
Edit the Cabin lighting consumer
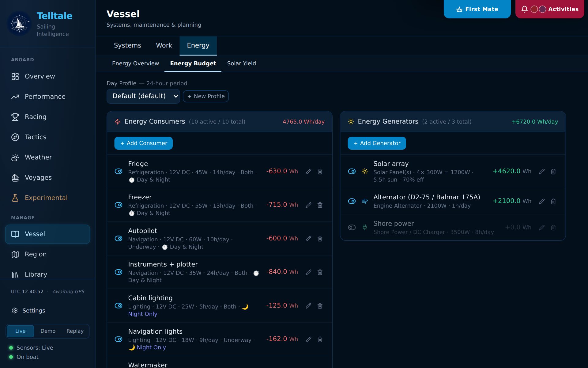308,306
